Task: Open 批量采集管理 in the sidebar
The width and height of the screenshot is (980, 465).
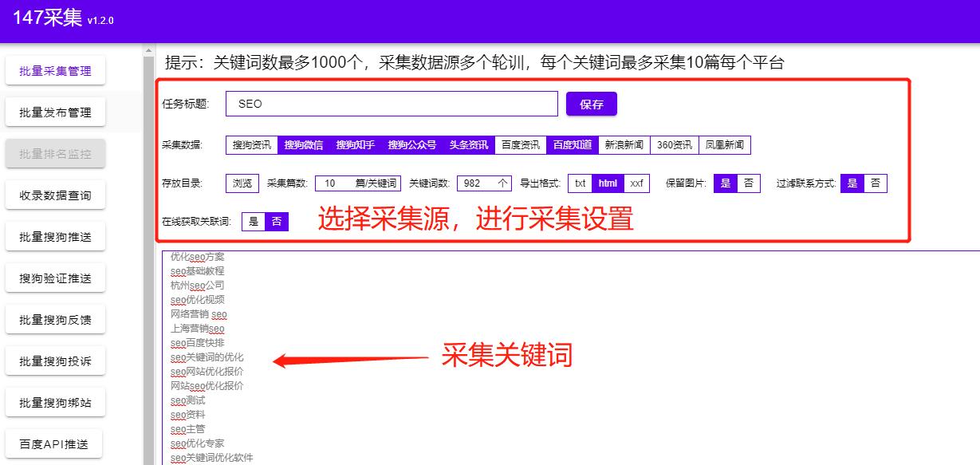Action: pos(54,70)
